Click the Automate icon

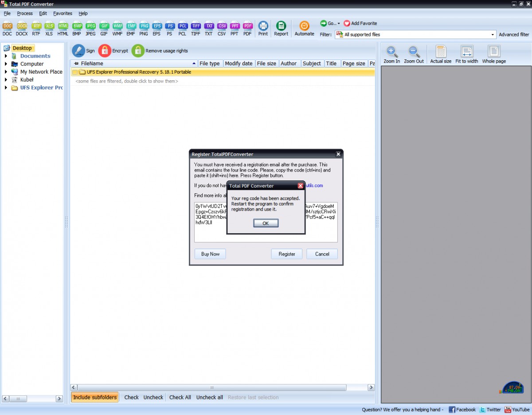point(304,26)
